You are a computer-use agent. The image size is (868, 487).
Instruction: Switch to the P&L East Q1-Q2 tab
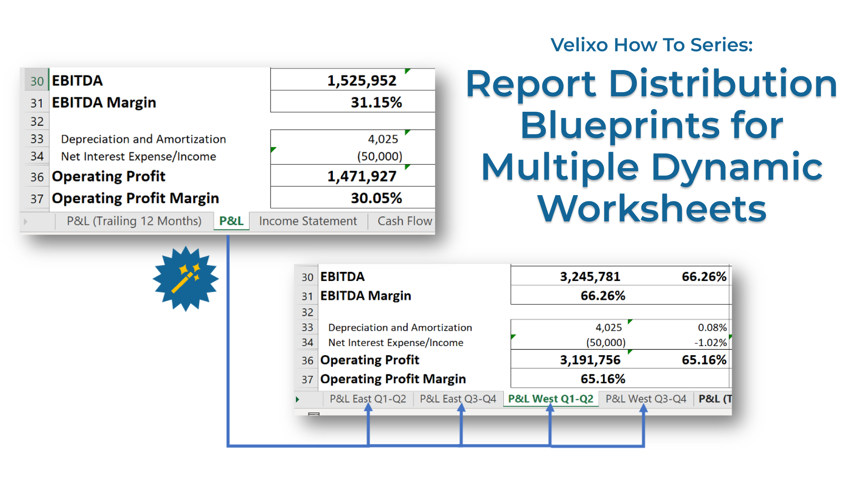tap(368, 399)
